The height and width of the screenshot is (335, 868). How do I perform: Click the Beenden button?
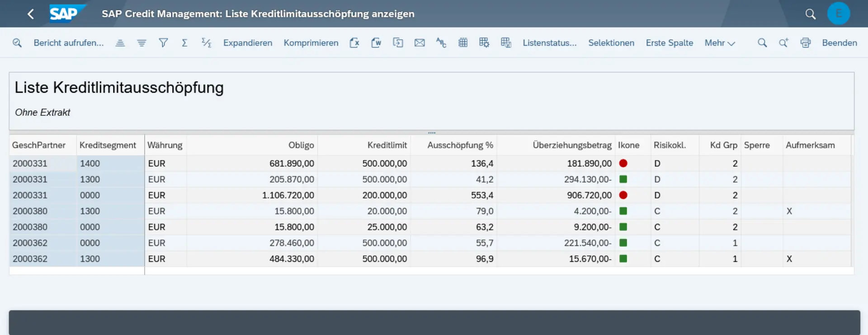click(x=840, y=43)
